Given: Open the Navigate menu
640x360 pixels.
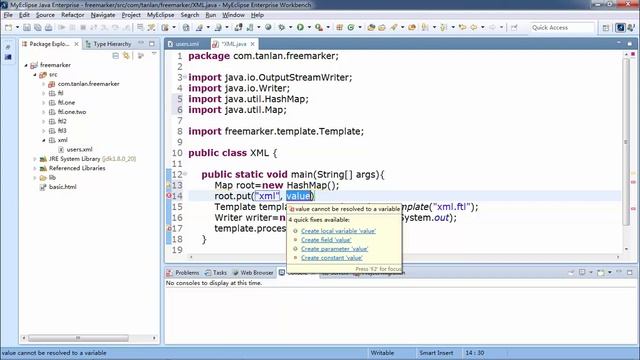Looking at the screenshot, I should click(103, 15).
